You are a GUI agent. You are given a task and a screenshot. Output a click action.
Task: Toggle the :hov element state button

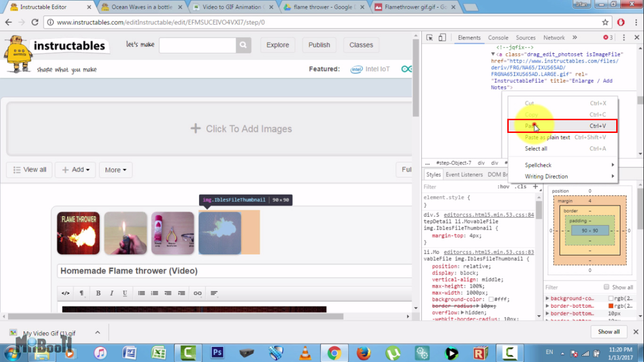(504, 187)
